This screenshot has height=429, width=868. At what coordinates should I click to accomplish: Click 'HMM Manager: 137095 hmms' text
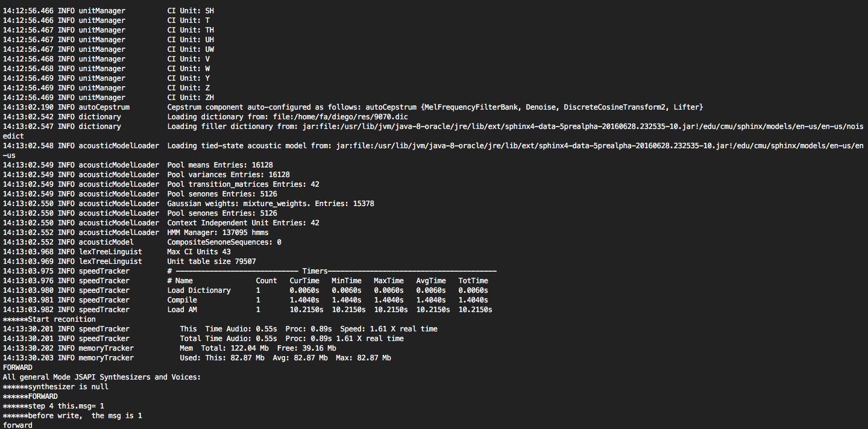[218, 233]
